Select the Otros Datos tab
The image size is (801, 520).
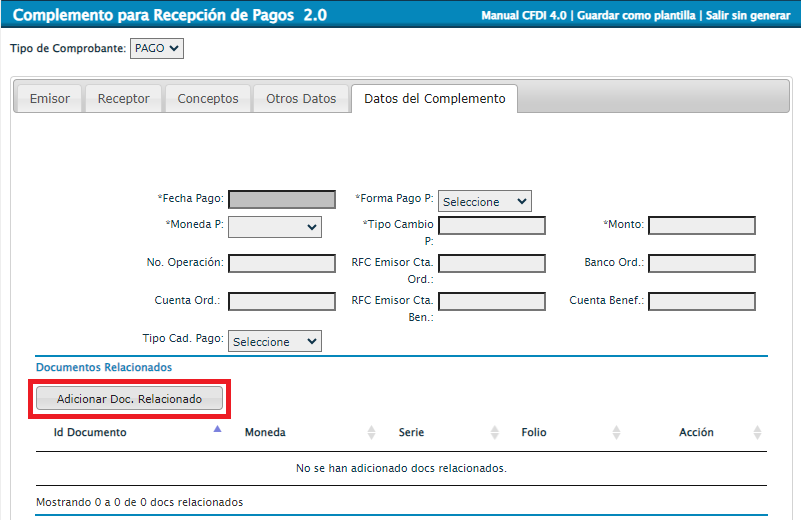click(301, 99)
